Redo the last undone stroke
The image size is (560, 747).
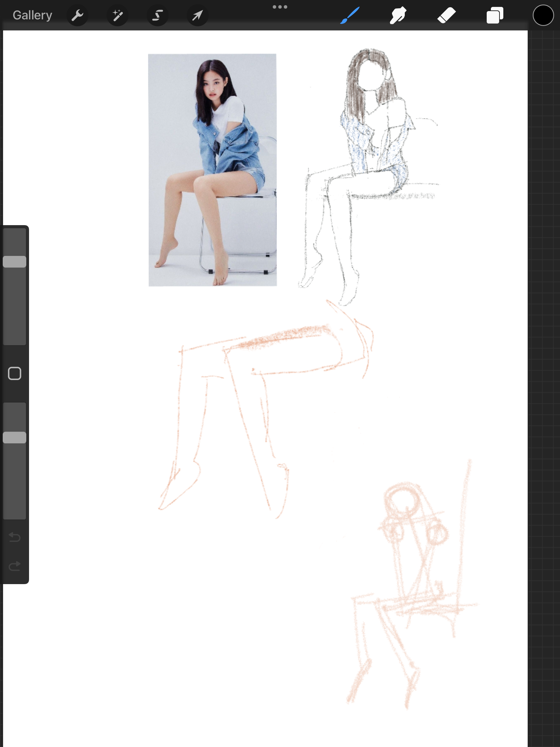pos(15,566)
